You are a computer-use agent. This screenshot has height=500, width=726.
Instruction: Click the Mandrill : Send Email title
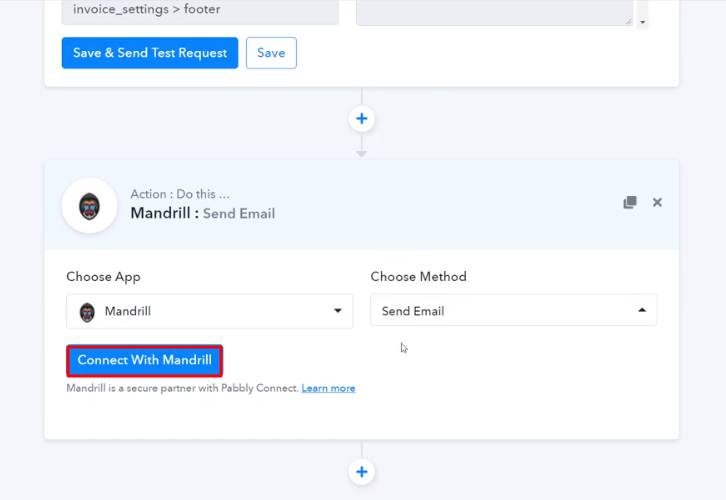pos(203,213)
